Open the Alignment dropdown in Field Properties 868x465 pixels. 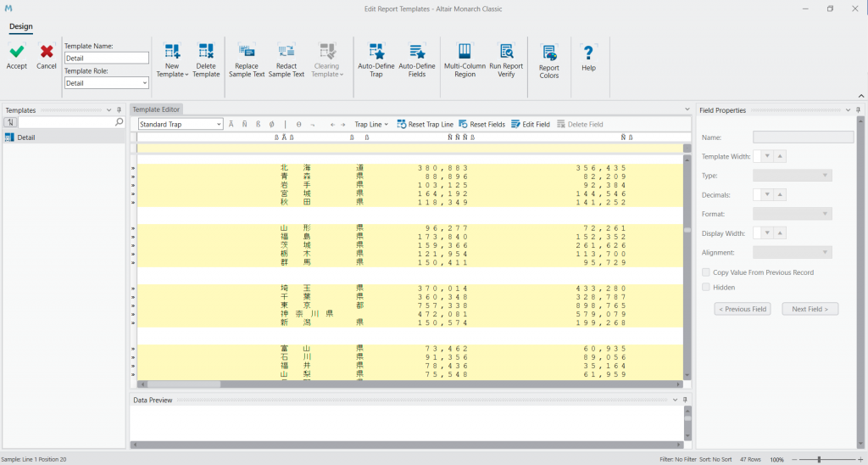pos(793,252)
